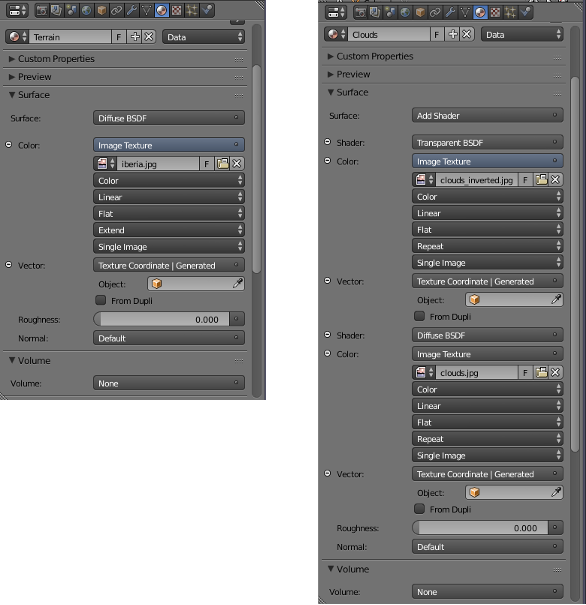This screenshot has width=586, height=605.
Task: Expand the Custom Properties section for Terrain
Action: 56,59
